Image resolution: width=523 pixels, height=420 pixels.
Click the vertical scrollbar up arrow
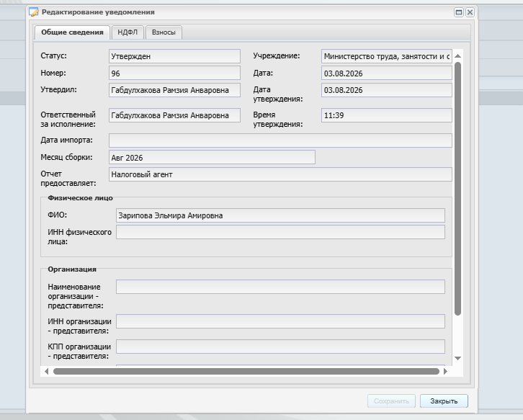click(x=458, y=55)
